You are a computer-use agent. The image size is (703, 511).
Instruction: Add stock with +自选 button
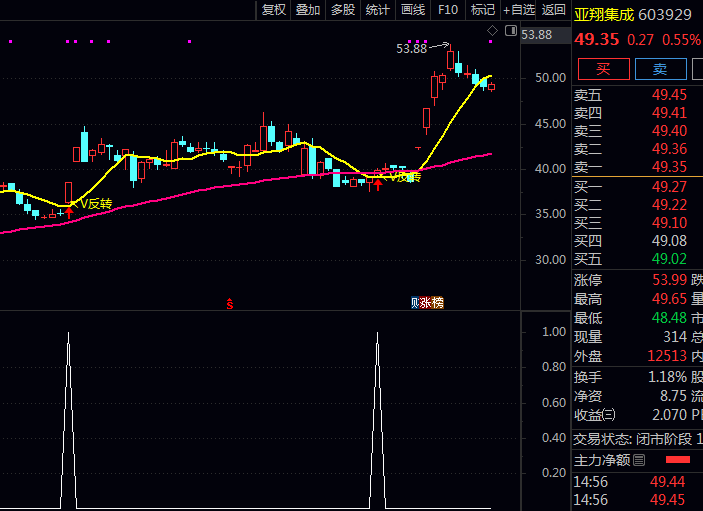[519, 10]
